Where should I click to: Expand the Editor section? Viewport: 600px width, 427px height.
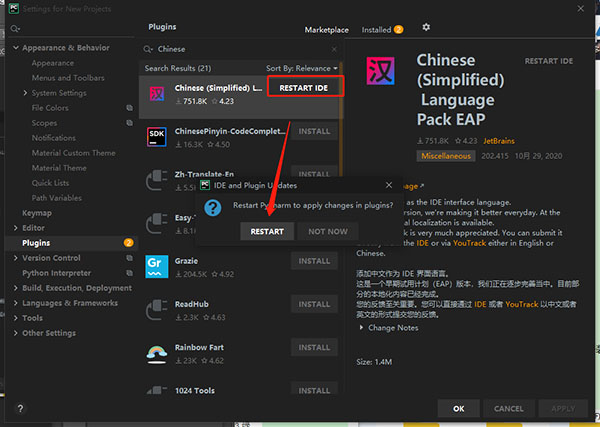[x=16, y=228]
